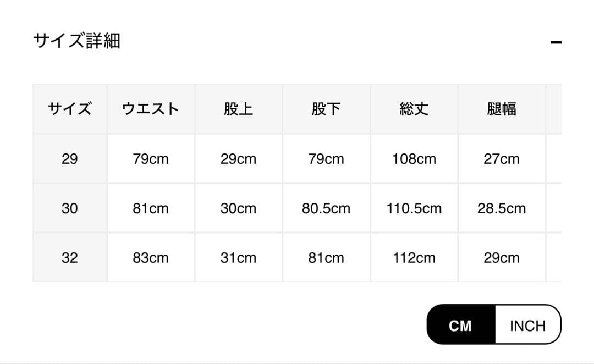This screenshot has width=594, height=364.
Task: Click the 108cm total length cell
Action: 414,159
